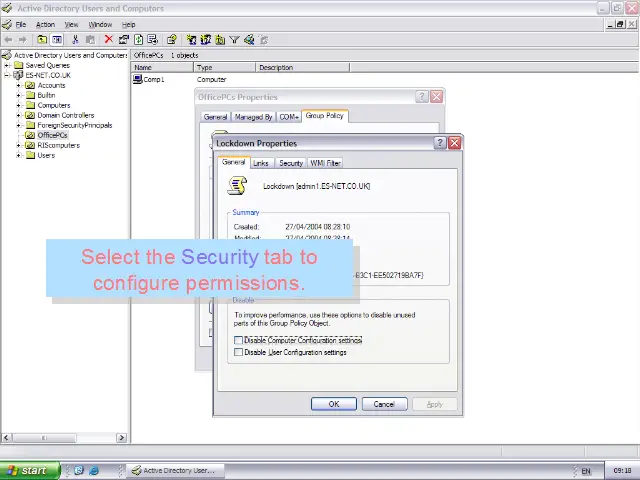
Task: Expand the Domain Controllers node
Action: [18, 115]
